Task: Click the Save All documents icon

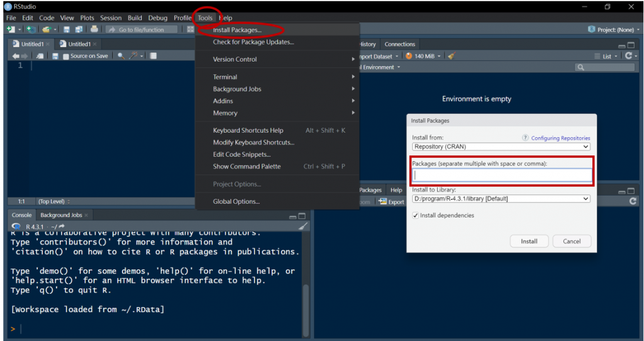Action: [x=79, y=30]
